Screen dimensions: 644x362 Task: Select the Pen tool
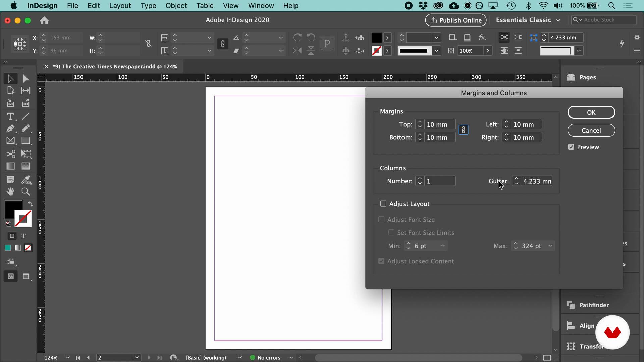[10, 129]
